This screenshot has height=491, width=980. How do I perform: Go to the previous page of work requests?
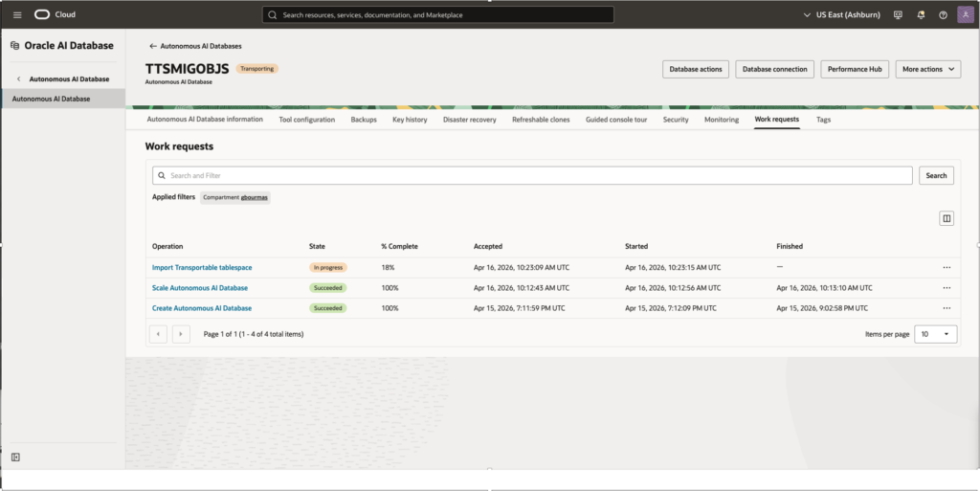[x=158, y=334]
